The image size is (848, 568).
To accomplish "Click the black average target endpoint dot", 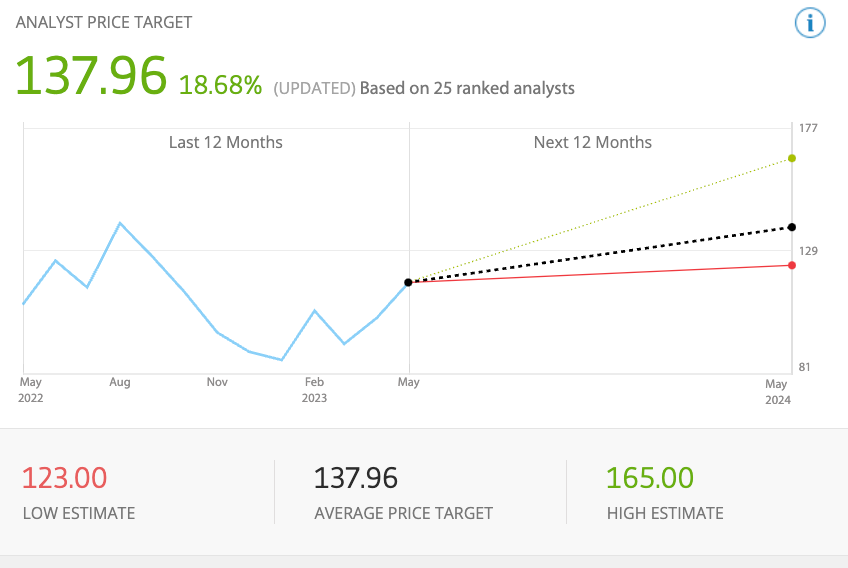I will [x=792, y=227].
